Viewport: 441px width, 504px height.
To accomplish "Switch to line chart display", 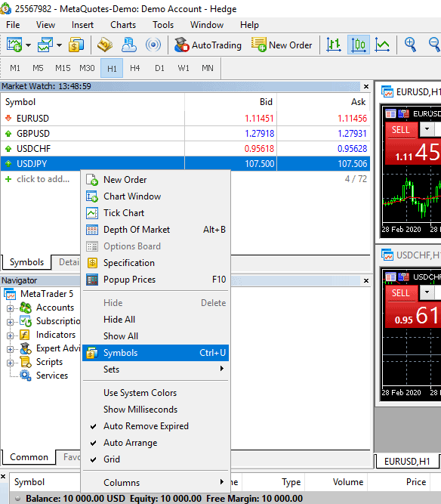I will point(382,45).
